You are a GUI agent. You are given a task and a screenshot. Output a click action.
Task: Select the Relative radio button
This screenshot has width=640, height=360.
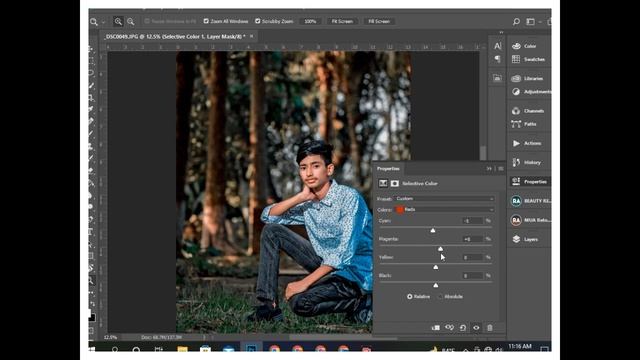coord(409,297)
